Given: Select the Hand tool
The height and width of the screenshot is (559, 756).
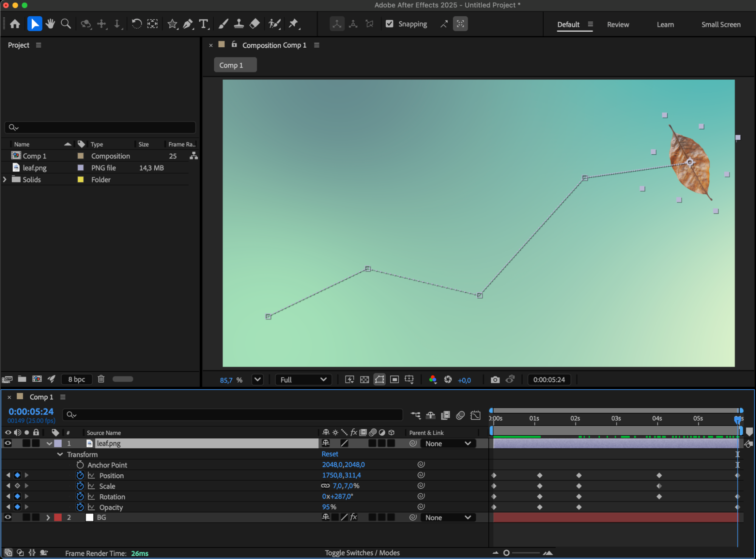Looking at the screenshot, I should click(50, 24).
